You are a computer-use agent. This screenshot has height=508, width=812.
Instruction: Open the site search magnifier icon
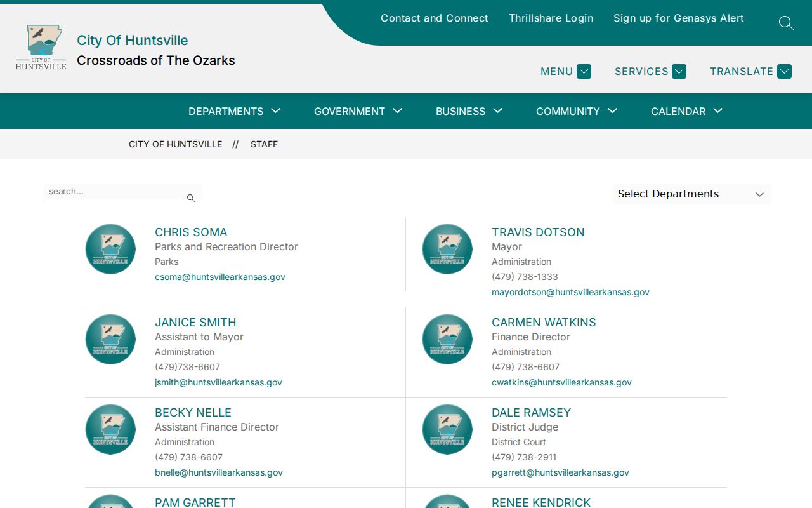[x=786, y=23]
